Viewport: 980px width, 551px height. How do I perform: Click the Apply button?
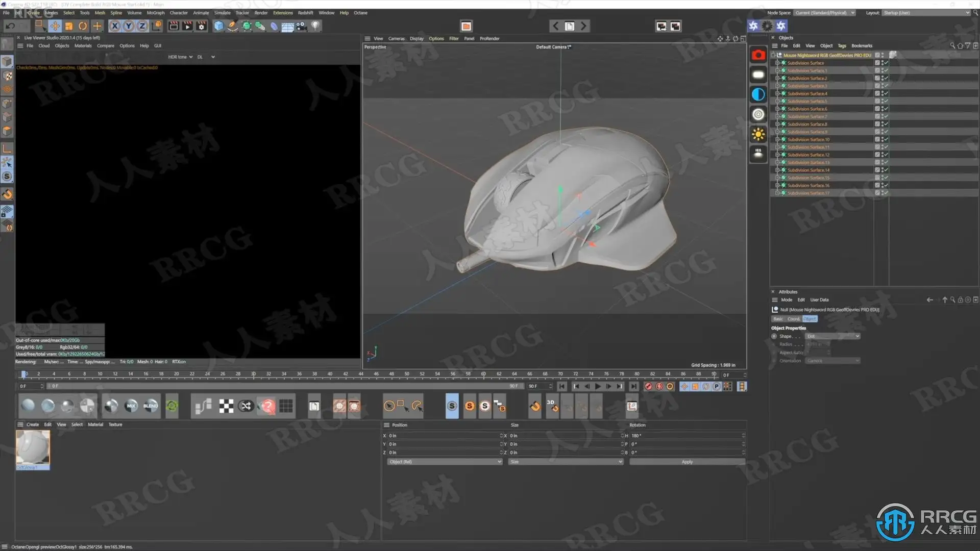pos(687,462)
